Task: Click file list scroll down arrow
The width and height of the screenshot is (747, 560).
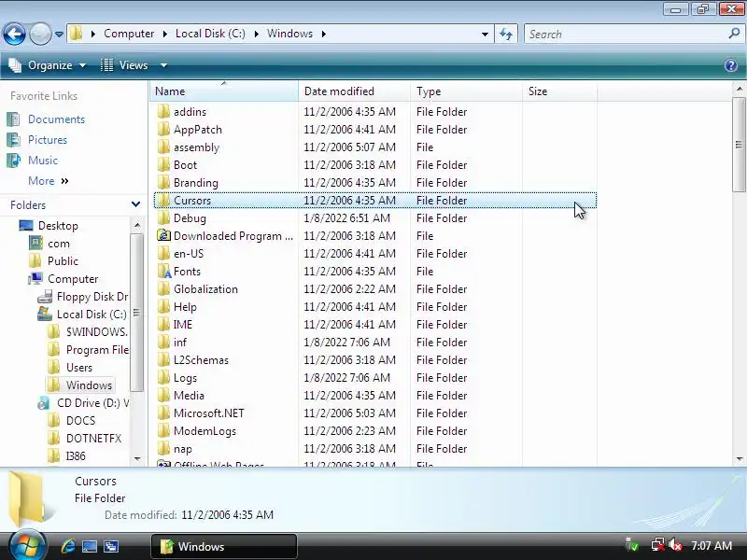Action: pyautogui.click(x=739, y=459)
